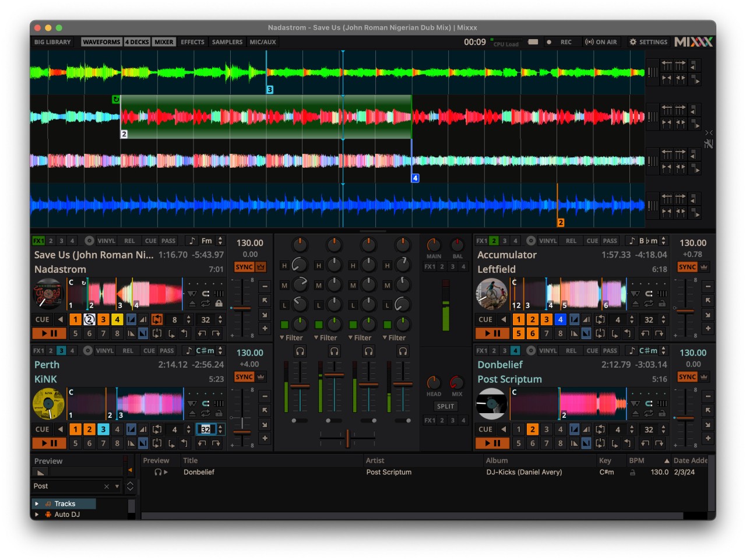Open the search history dropdown next to the Post field
The image size is (746, 560).
click(x=116, y=485)
